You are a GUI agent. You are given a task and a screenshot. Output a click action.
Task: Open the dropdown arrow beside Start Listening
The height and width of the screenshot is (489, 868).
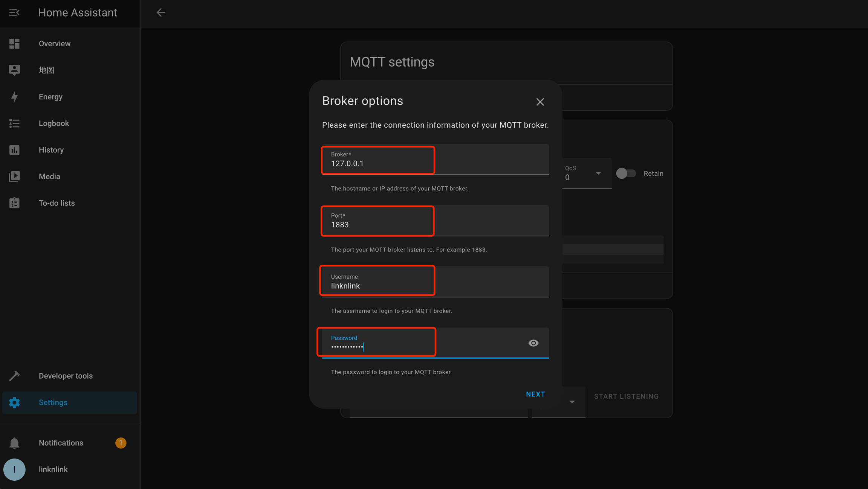[x=572, y=402]
